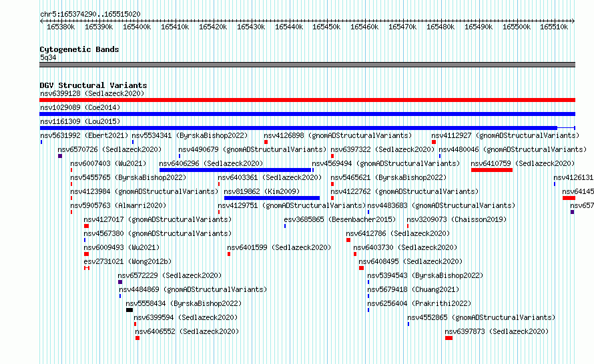
Task: Open nsv6397873 (Sedlazeck2020) label
Action: 497,331
